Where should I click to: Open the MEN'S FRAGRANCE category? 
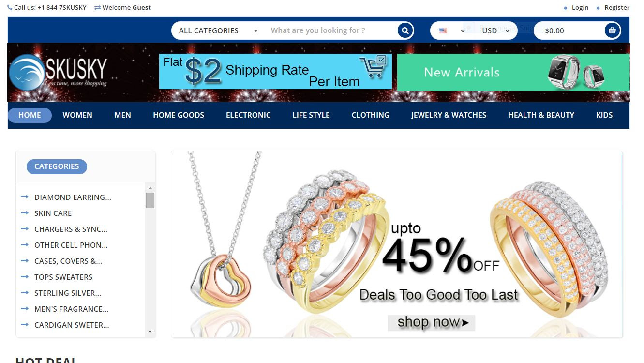[72, 309]
